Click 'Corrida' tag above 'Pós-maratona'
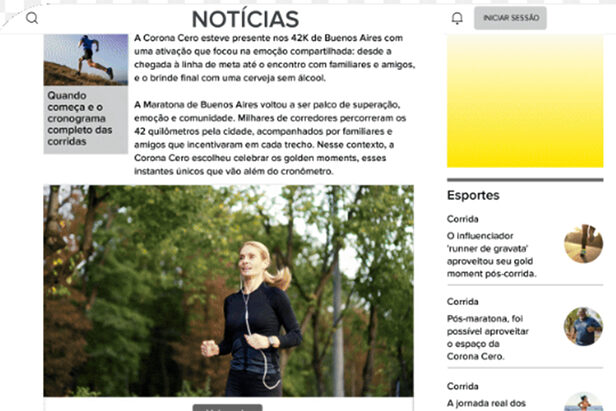This screenshot has width=616, height=411. pyautogui.click(x=462, y=302)
